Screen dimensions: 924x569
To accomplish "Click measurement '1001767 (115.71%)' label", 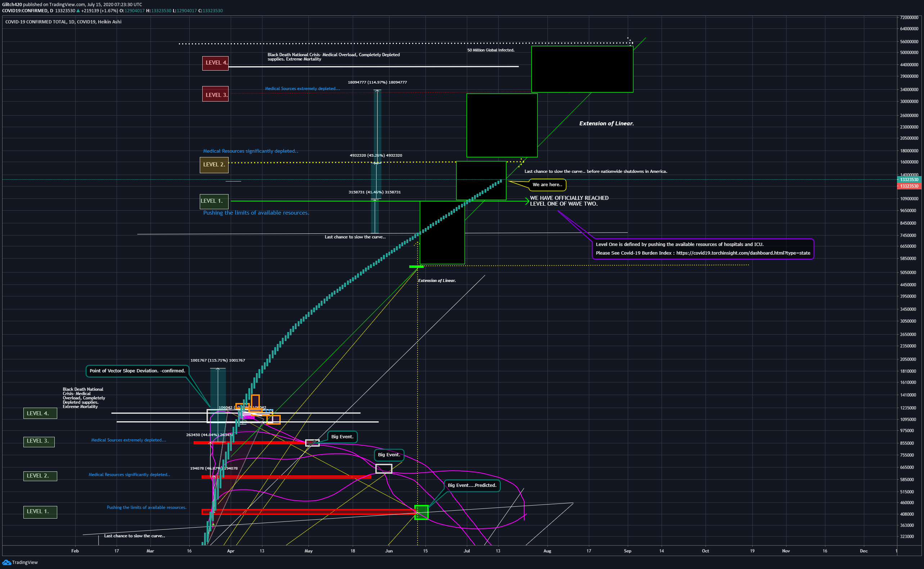I will pos(218,360).
